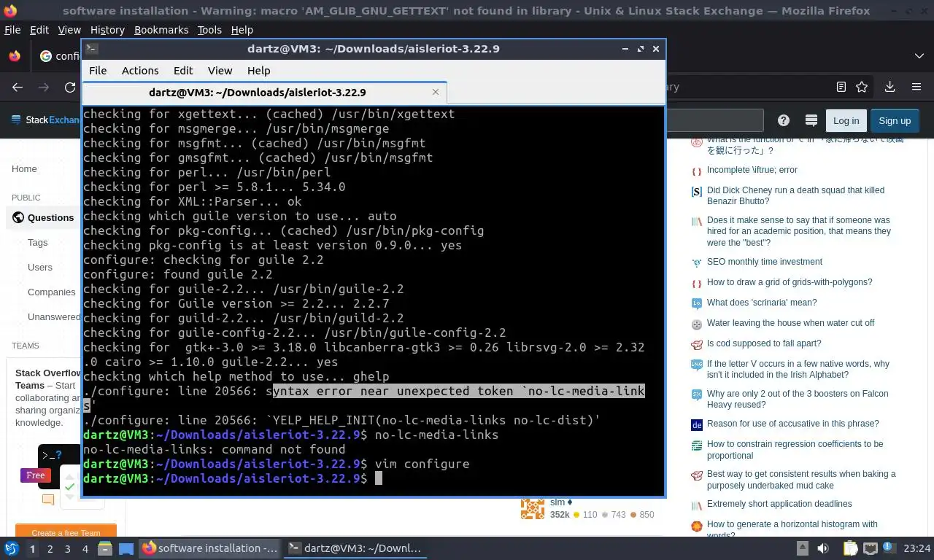Open the Firefox hamburger application menu

click(916, 87)
